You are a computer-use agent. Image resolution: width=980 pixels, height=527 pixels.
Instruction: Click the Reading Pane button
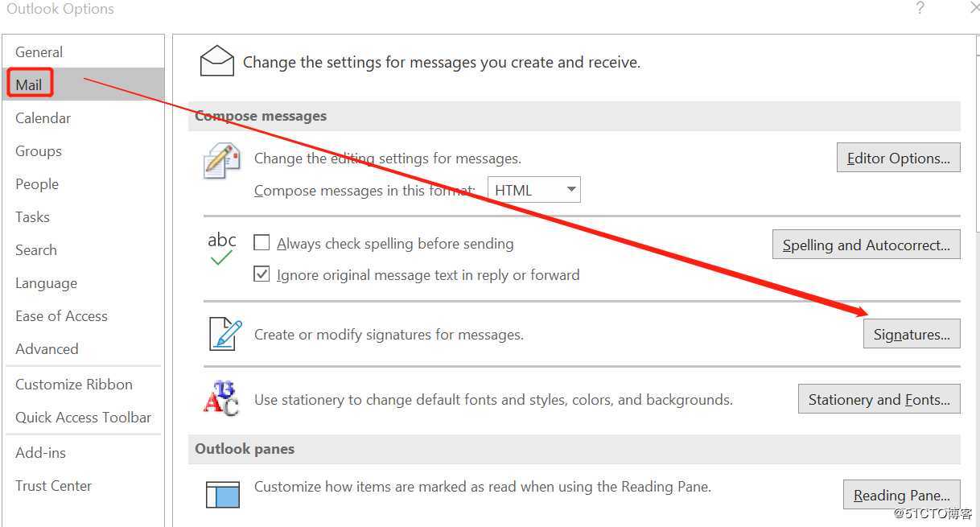click(x=902, y=495)
